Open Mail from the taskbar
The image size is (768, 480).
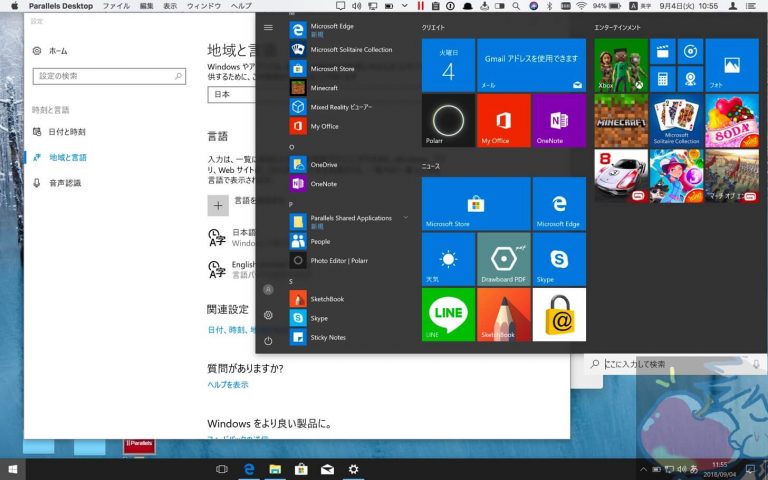point(327,469)
